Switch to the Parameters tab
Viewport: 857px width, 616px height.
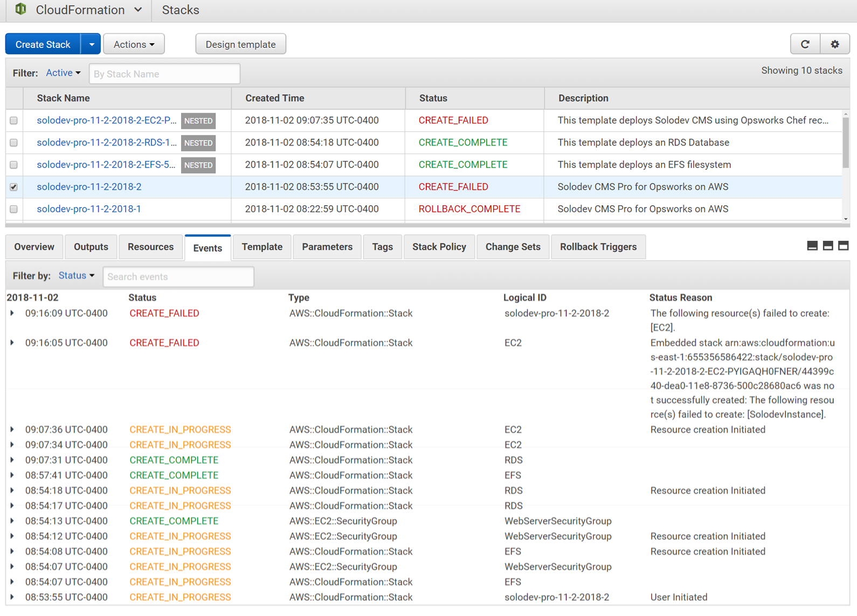[x=327, y=247]
